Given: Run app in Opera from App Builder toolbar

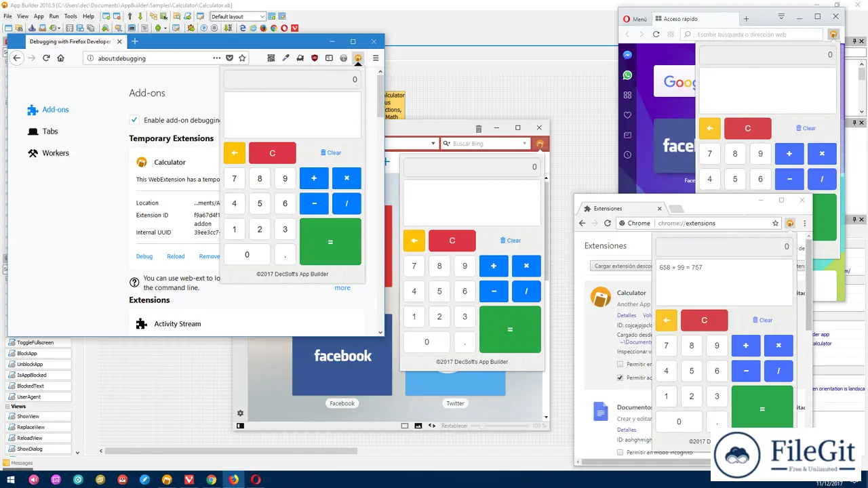Looking at the screenshot, I should [x=284, y=28].
